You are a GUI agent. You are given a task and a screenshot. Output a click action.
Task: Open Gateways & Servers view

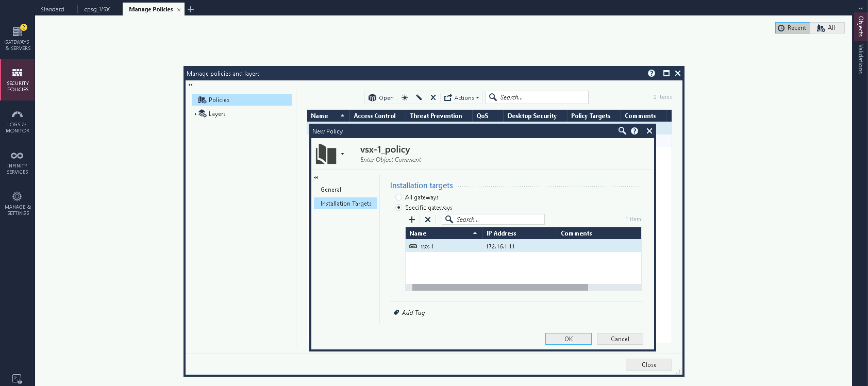[18, 38]
